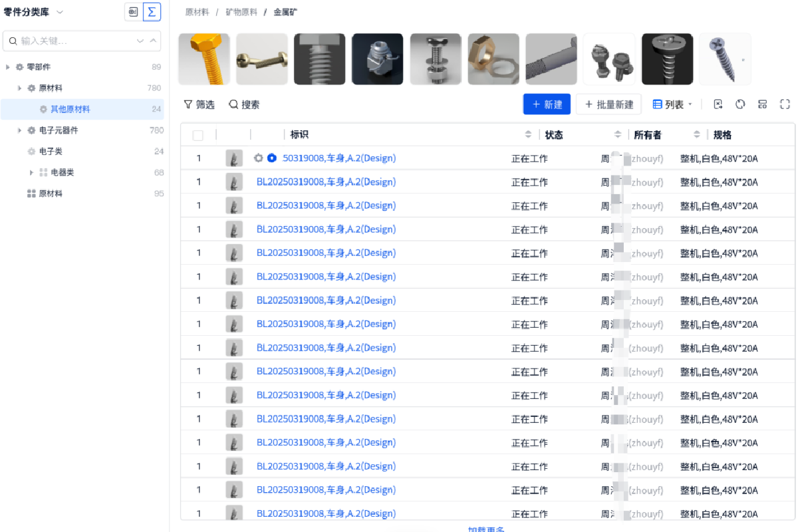Expand the 电子元器件 tree node arrow
The image size is (798, 532).
(x=20, y=130)
